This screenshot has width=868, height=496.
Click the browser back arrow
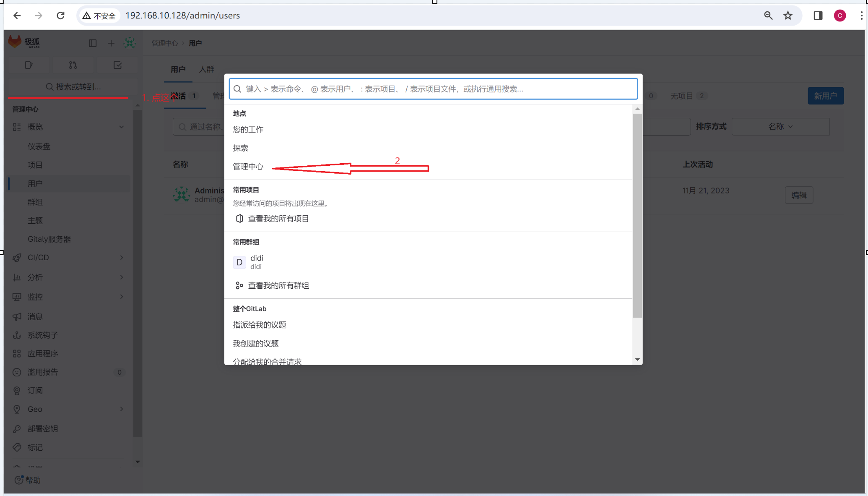(x=17, y=16)
